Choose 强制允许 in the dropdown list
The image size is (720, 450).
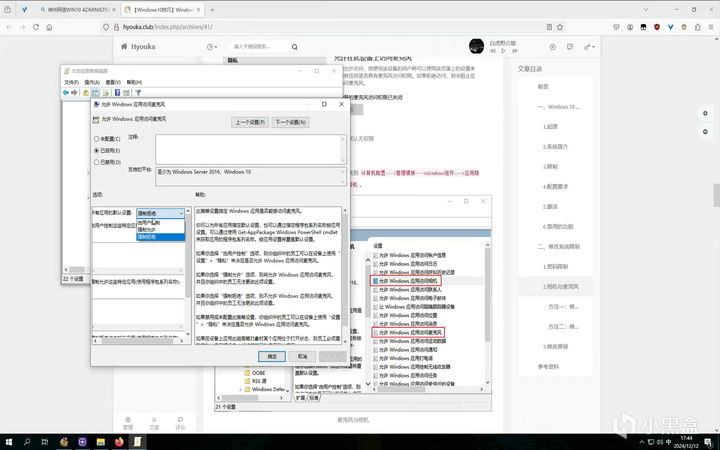tap(148, 229)
